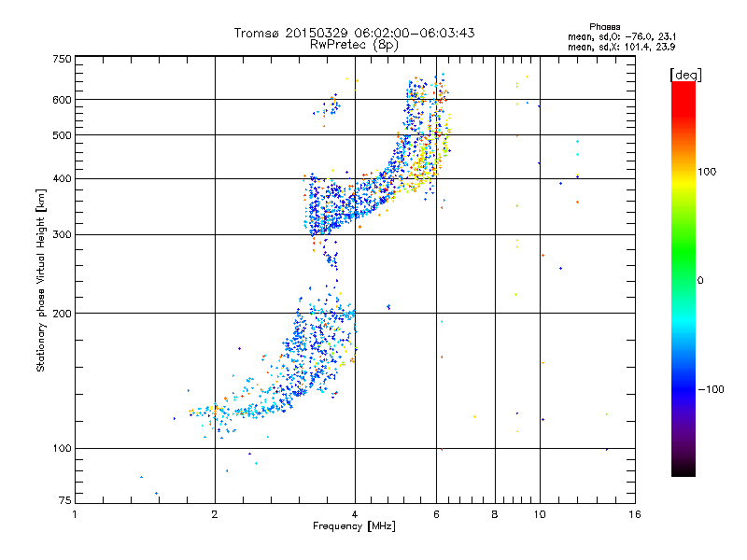This screenshot has height=560, width=747.
Task: Click the '[deg]' colorbar unit label
Action: (685, 75)
